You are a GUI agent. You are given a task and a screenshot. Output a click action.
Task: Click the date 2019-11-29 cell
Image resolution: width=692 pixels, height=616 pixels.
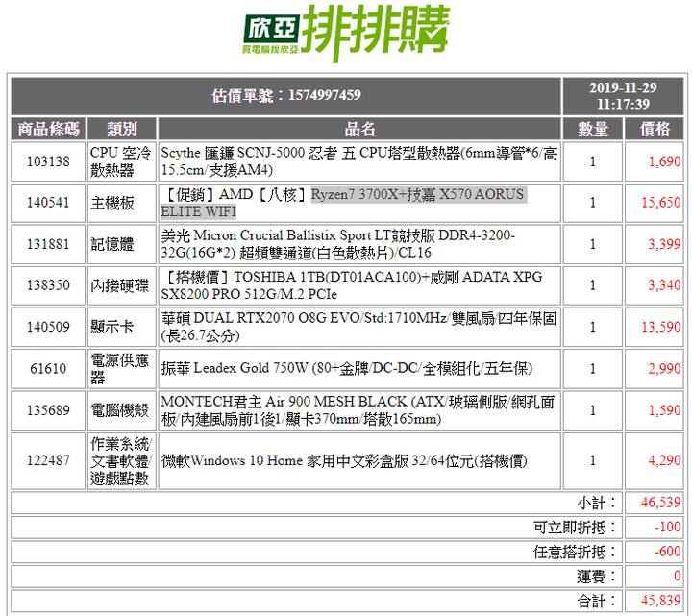tap(623, 96)
